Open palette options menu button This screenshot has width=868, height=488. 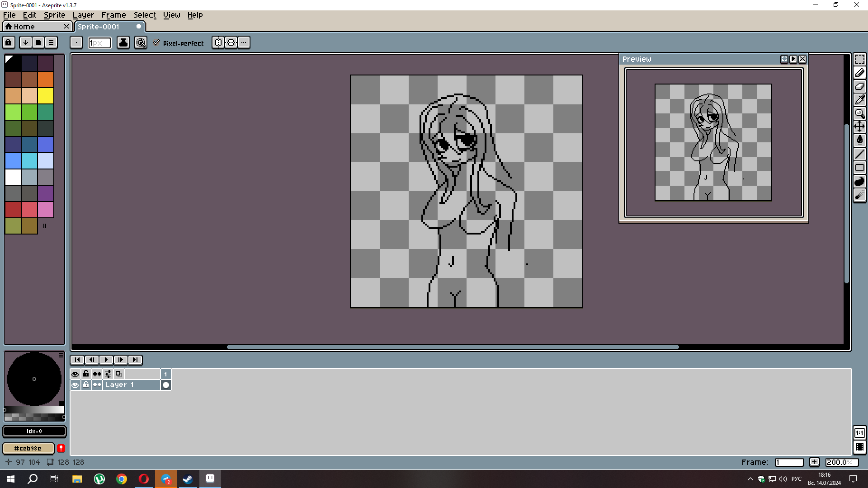coord(51,42)
